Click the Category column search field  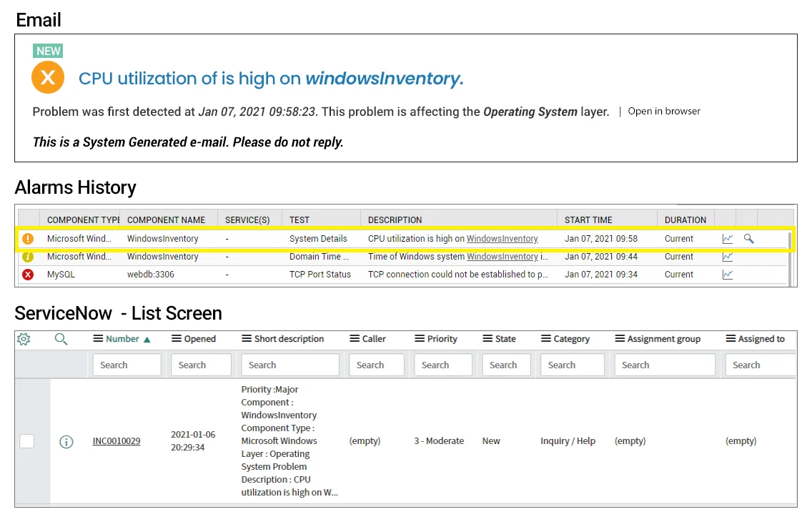pos(573,365)
